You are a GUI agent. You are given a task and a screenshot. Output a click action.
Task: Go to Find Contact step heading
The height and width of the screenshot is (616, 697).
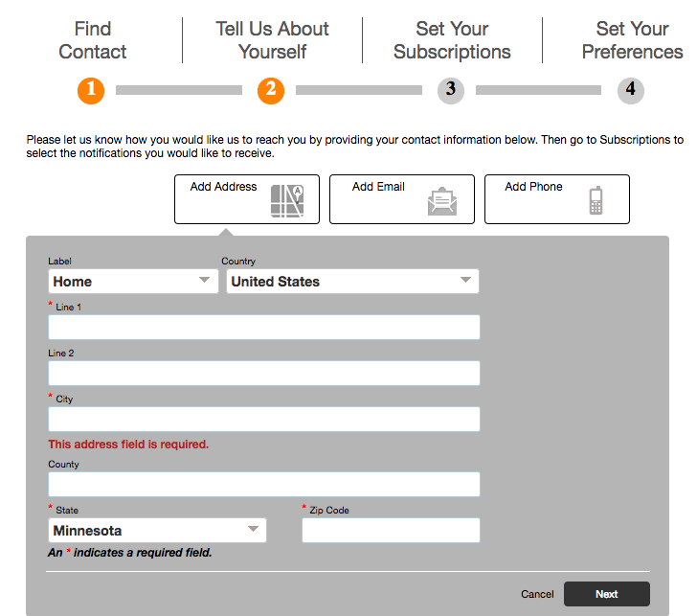click(x=92, y=40)
